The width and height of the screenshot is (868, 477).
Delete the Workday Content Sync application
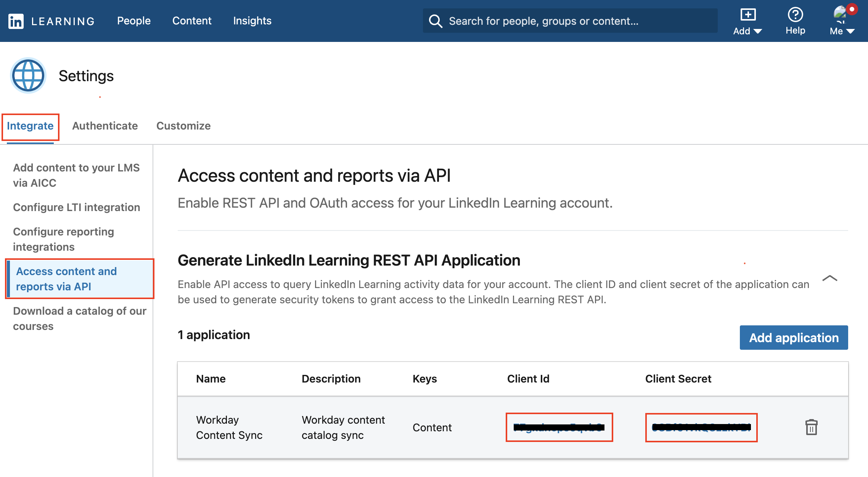pos(811,427)
